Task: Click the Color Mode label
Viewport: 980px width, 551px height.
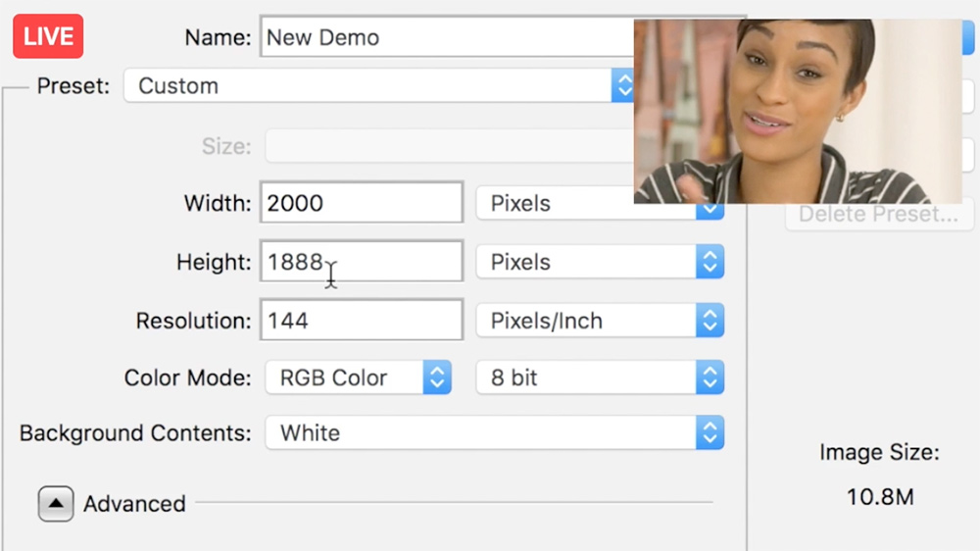Action: (x=187, y=377)
